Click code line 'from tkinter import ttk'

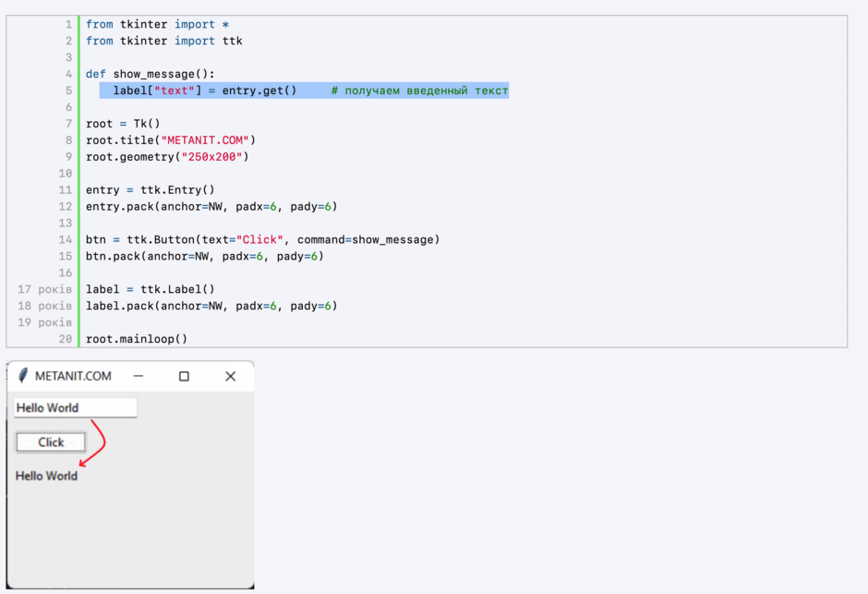tap(163, 41)
